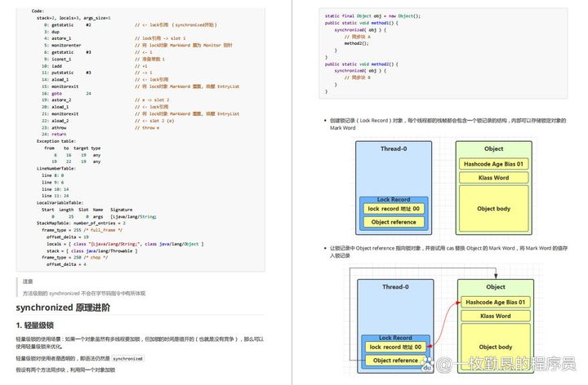Click the "1. 轻量级锁" subheading
The image size is (588, 385).
[x=35, y=325]
